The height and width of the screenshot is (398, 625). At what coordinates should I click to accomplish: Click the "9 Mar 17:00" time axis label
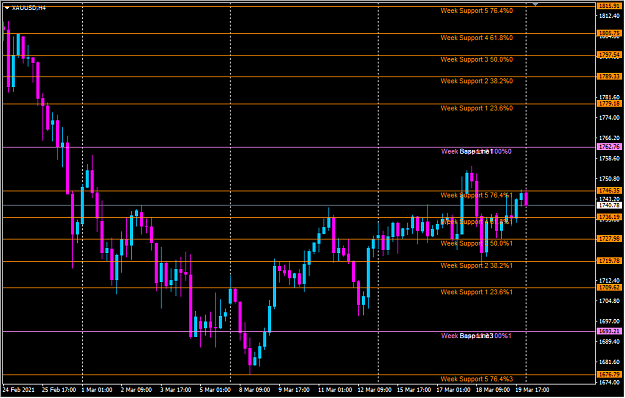pyautogui.click(x=294, y=390)
